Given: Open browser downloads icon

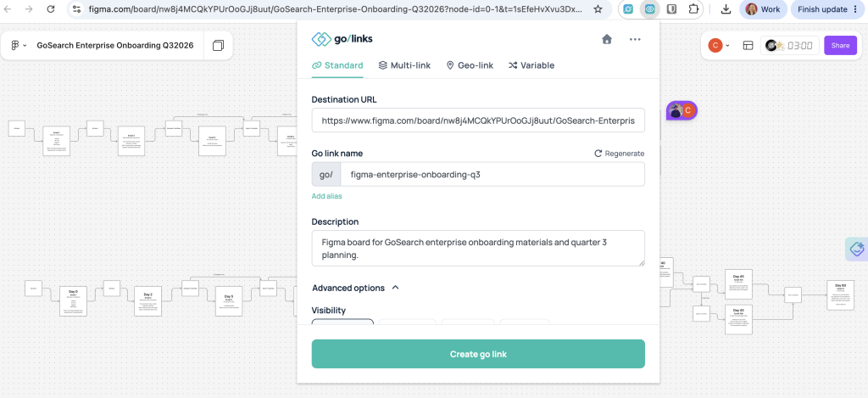Looking at the screenshot, I should pyautogui.click(x=726, y=9).
